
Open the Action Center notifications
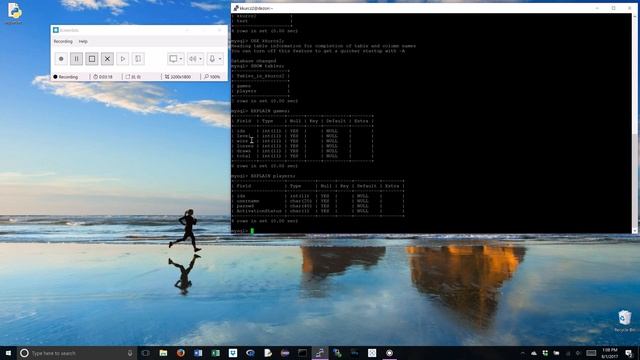pyautogui.click(x=629, y=353)
